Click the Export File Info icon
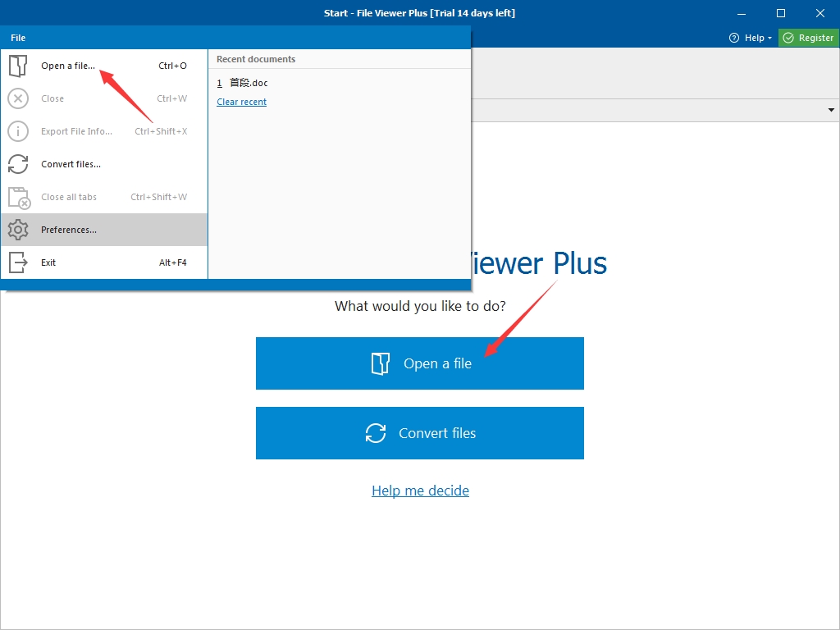The height and width of the screenshot is (630, 840). pos(18,131)
